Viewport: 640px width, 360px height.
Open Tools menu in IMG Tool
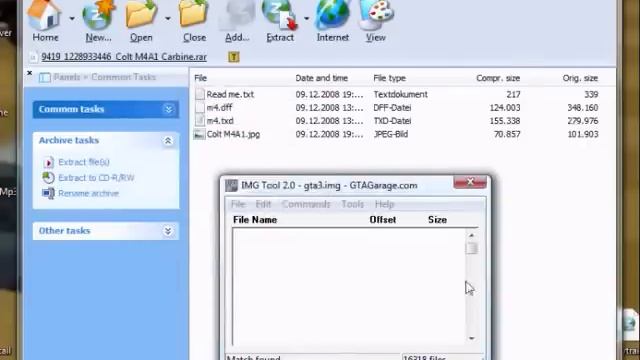[353, 204]
